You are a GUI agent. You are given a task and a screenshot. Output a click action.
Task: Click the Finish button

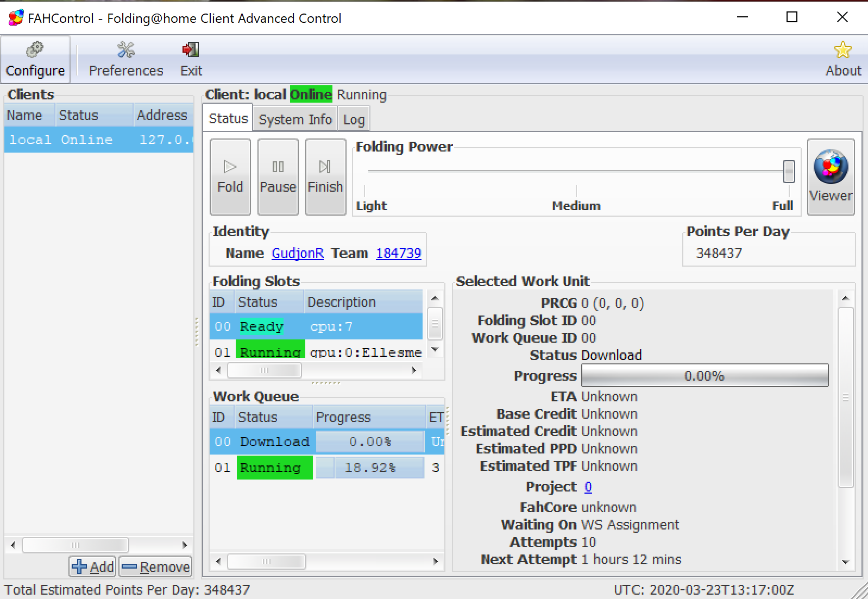tap(325, 176)
